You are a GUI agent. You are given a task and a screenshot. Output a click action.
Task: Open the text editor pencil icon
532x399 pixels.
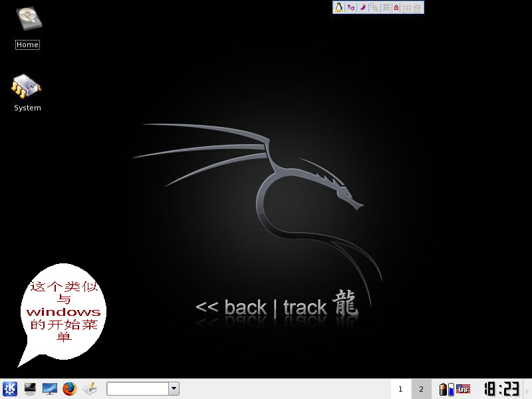[90, 388]
